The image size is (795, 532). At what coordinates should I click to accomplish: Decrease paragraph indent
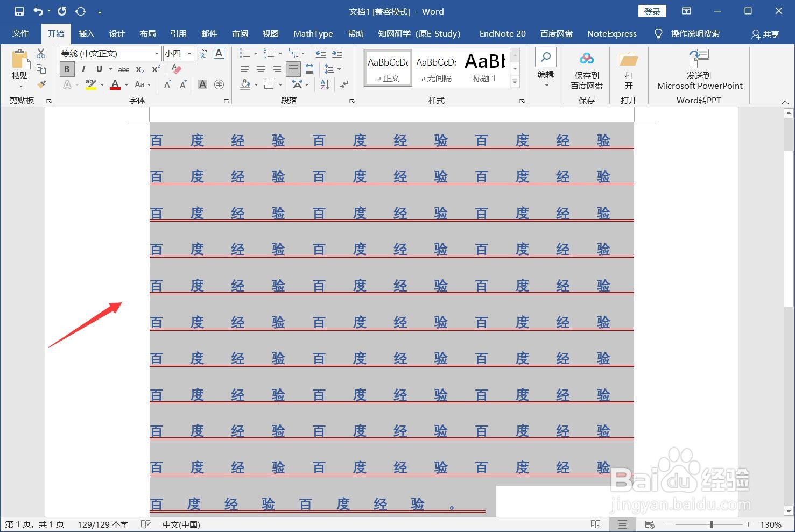click(x=320, y=53)
